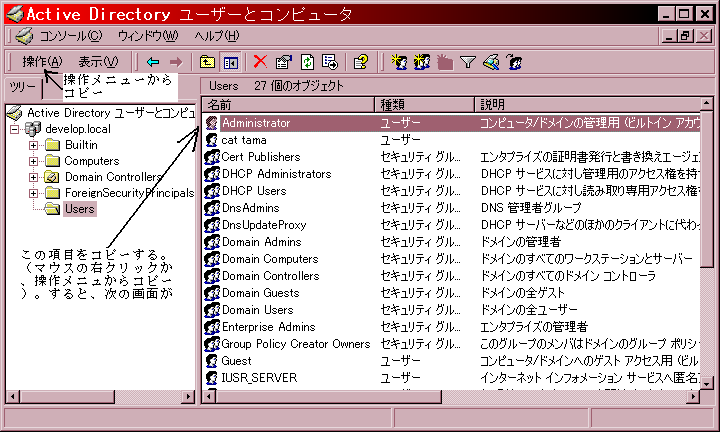Viewport: 720px width, 432px height.
Task: Click the Enterprise Admins group icon
Action: click(x=212, y=327)
